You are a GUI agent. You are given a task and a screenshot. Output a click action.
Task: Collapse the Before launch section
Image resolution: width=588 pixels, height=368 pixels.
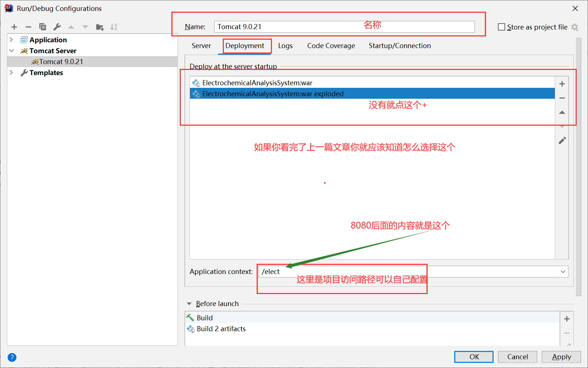[x=189, y=304]
